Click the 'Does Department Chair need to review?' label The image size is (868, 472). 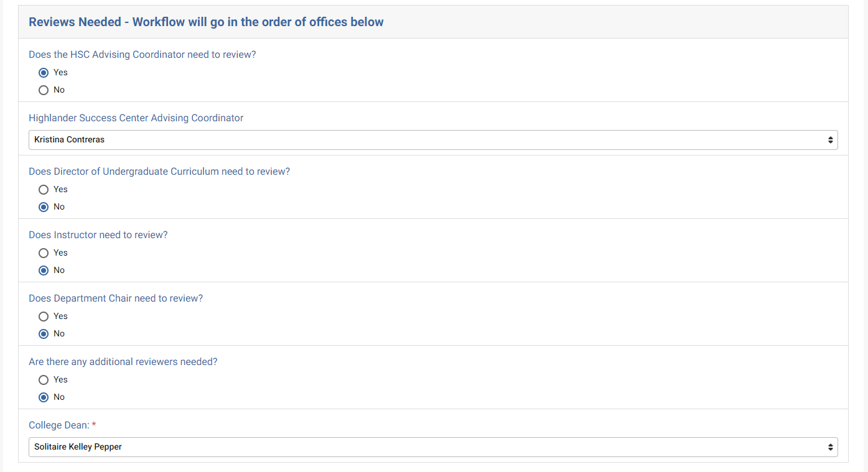[x=116, y=298]
